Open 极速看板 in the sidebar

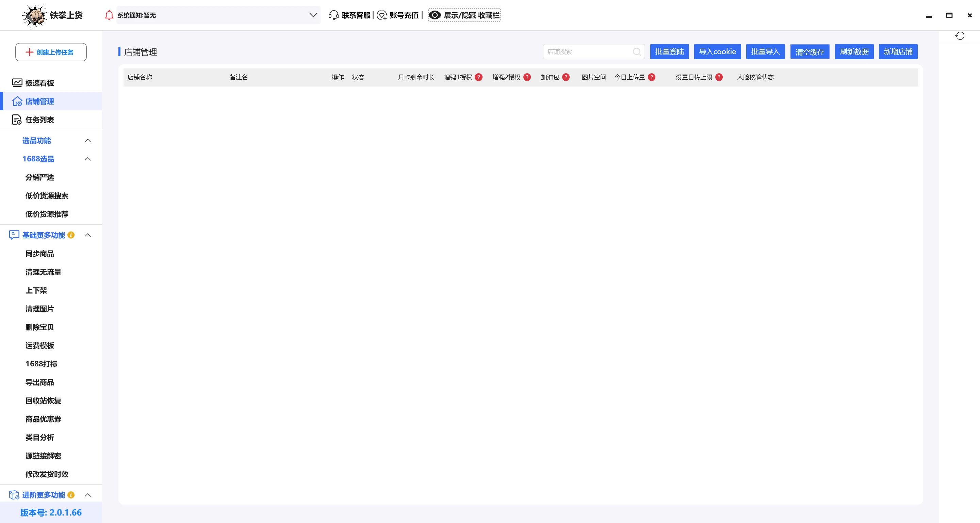pyautogui.click(x=51, y=83)
